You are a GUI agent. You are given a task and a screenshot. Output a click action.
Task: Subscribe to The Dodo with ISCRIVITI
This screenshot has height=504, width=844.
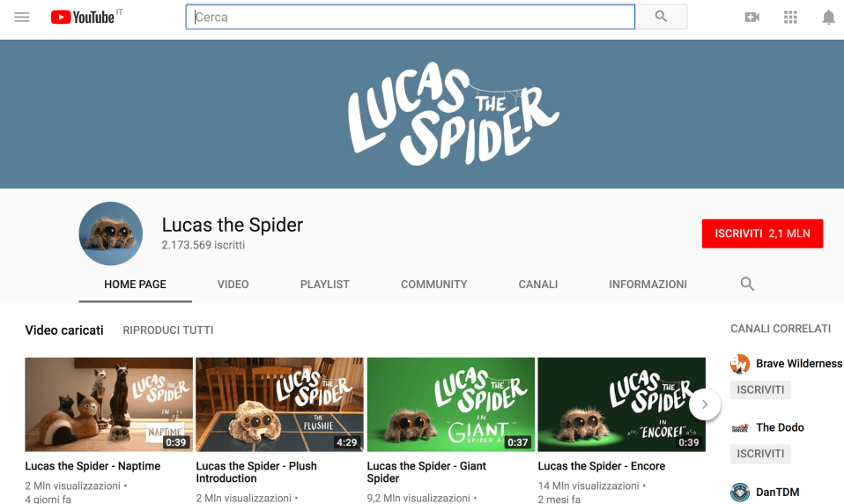point(760,454)
